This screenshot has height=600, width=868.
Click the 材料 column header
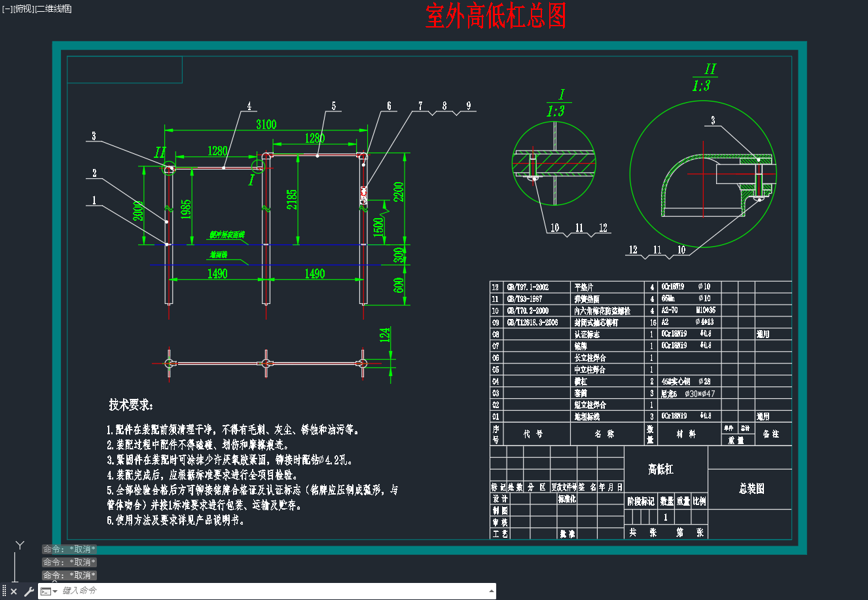(686, 434)
